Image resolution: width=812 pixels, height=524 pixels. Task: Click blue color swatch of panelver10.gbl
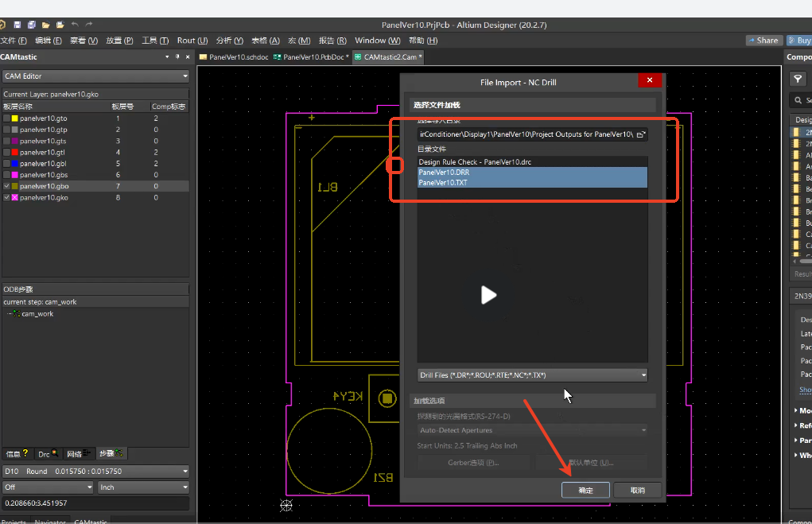(15, 163)
